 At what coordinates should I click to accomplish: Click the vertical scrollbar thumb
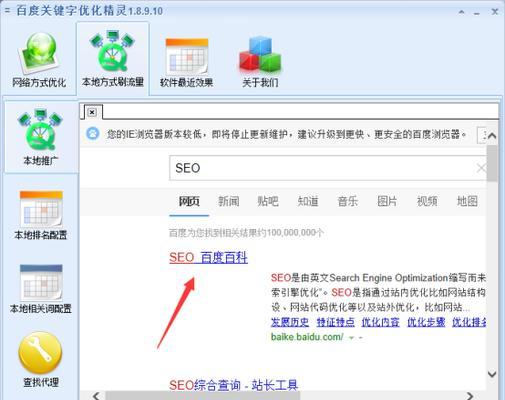pyautogui.click(x=492, y=163)
